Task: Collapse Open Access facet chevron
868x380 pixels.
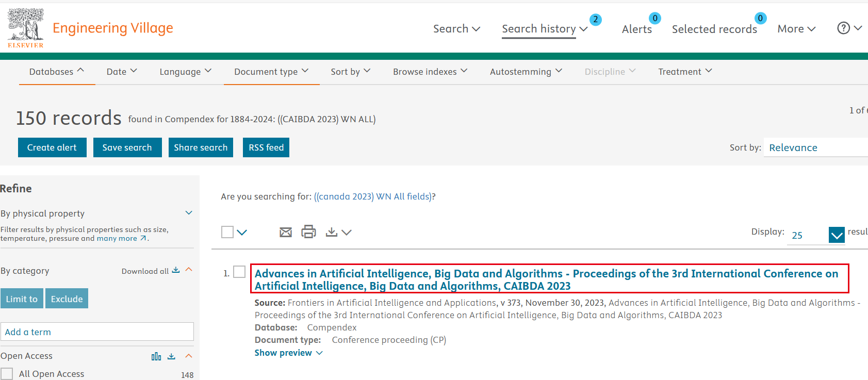Action: 189,356
